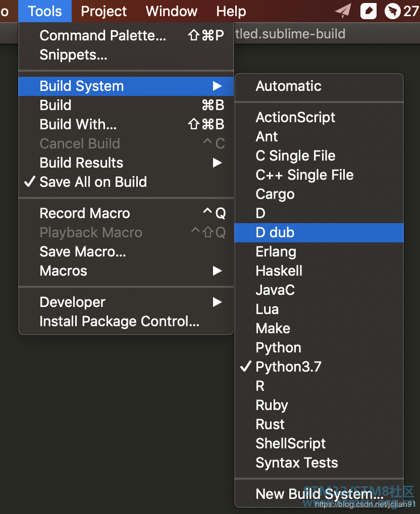Viewport: 420px width, 514px height.
Task: Click New Build System… entry
Action: tap(319, 494)
